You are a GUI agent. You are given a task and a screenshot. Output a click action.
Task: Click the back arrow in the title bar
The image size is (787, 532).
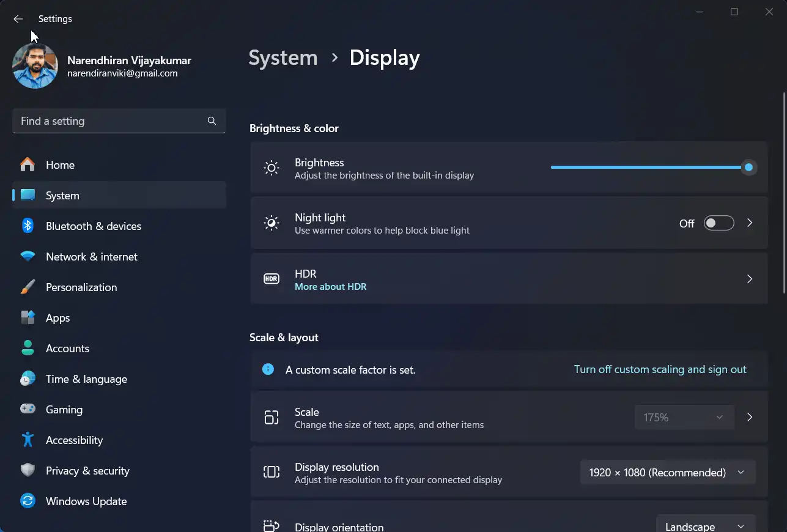coord(18,19)
